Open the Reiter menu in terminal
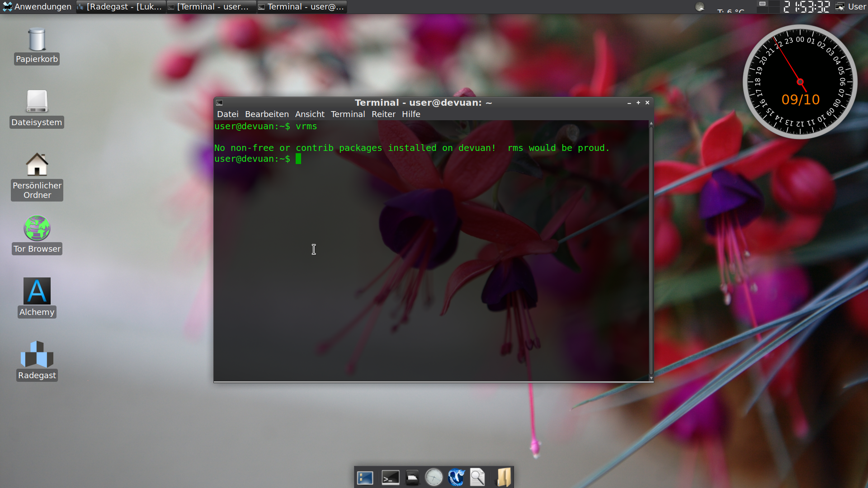 click(x=383, y=114)
